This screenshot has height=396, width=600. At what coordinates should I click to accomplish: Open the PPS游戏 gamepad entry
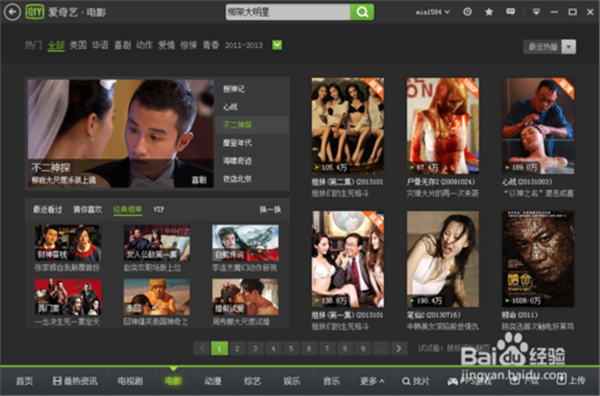(470, 381)
